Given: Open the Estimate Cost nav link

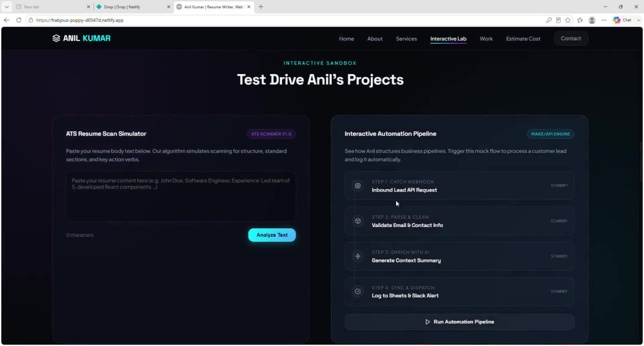Looking at the screenshot, I should pyautogui.click(x=523, y=39).
